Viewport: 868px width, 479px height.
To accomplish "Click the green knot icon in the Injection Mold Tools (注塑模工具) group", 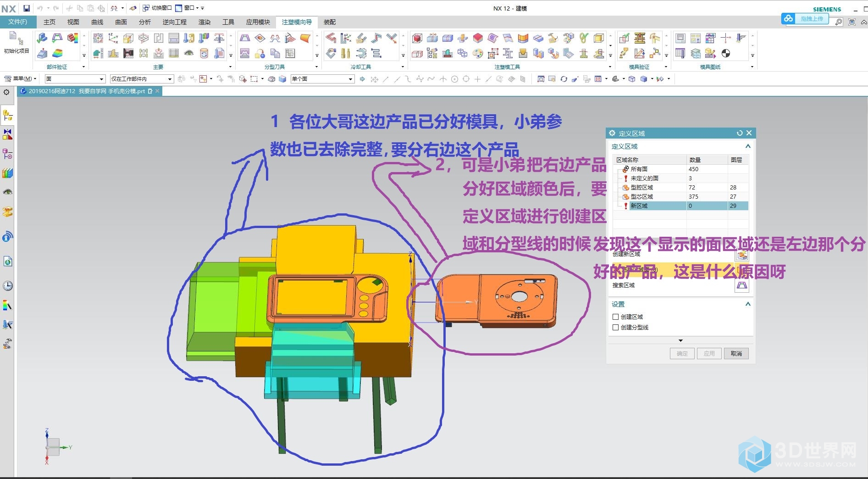I will click(584, 38).
